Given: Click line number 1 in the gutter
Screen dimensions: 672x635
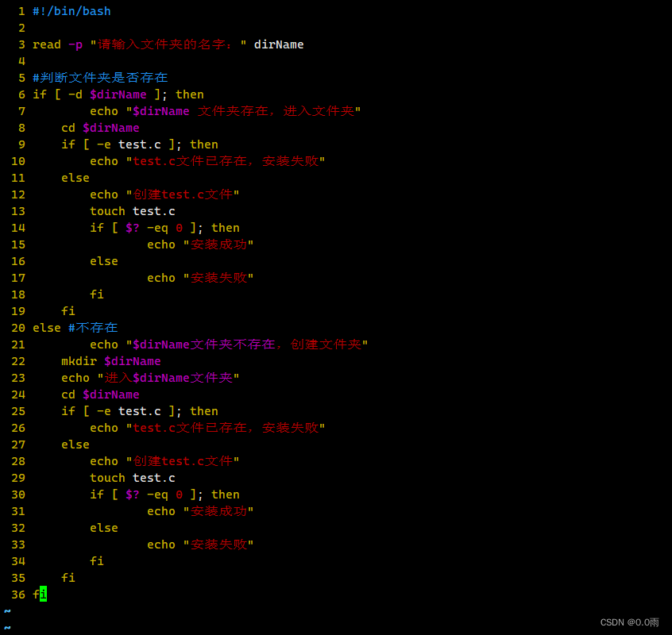Looking at the screenshot, I should coord(21,12).
